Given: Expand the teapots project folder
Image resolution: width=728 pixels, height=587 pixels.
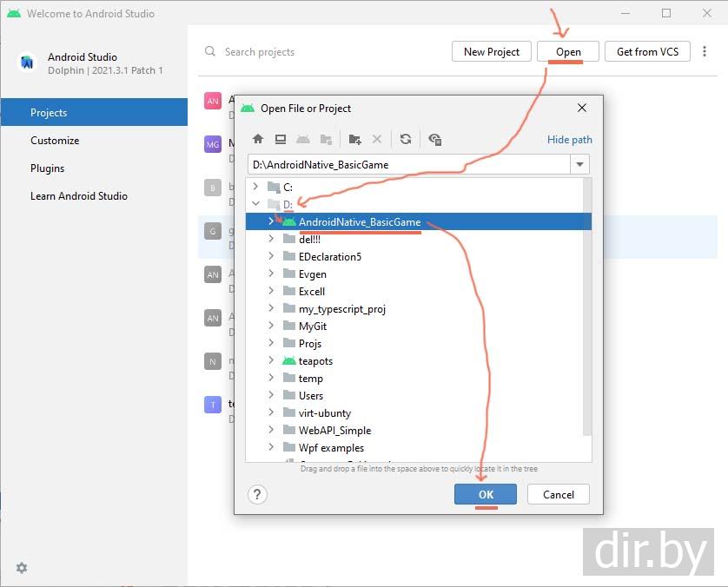Looking at the screenshot, I should 271,360.
